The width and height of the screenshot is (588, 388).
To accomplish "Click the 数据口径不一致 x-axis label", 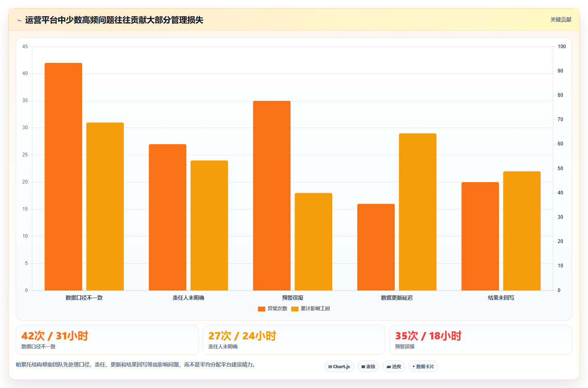I will click(84, 298).
